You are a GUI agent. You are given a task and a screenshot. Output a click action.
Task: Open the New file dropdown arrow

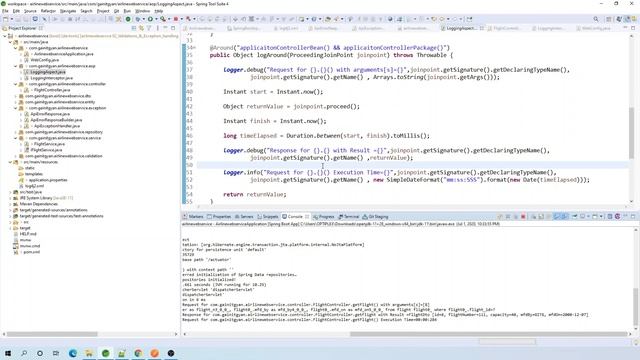point(11,19)
